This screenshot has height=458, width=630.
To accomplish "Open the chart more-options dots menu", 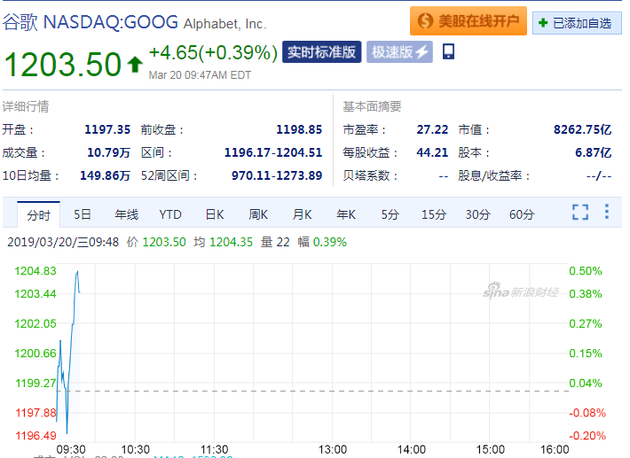I will pyautogui.click(x=607, y=212).
